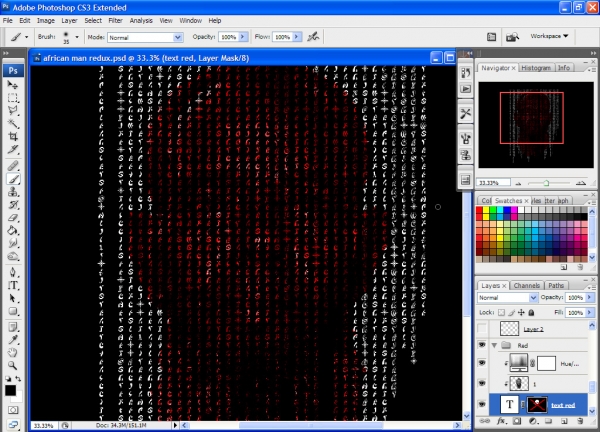Open the Analysis menu

pyautogui.click(x=141, y=21)
